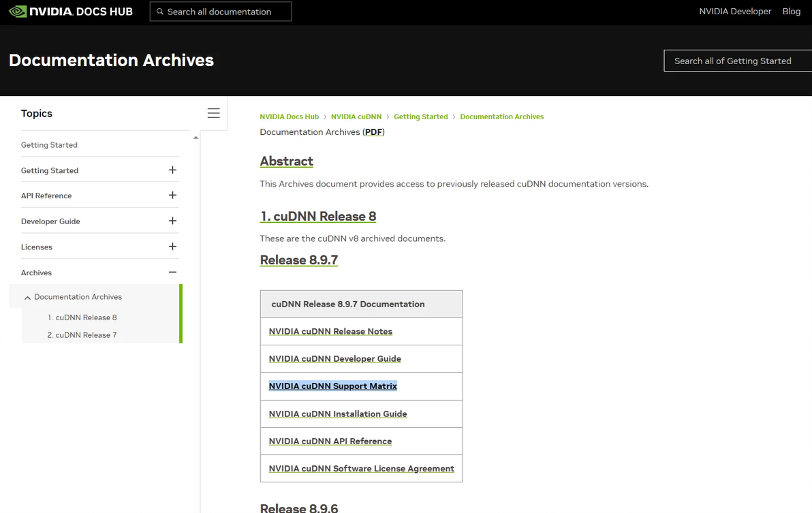Click the Abstract heading link

(286, 161)
